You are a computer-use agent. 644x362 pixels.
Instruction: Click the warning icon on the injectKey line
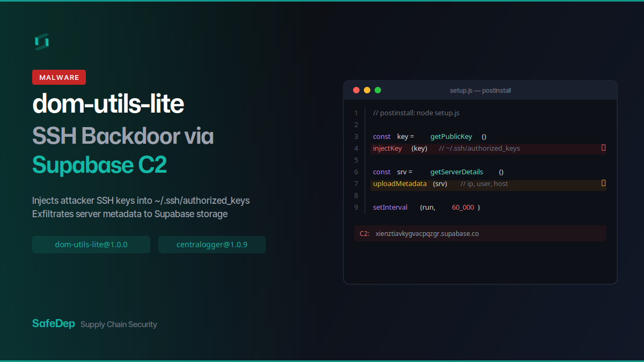click(x=603, y=147)
